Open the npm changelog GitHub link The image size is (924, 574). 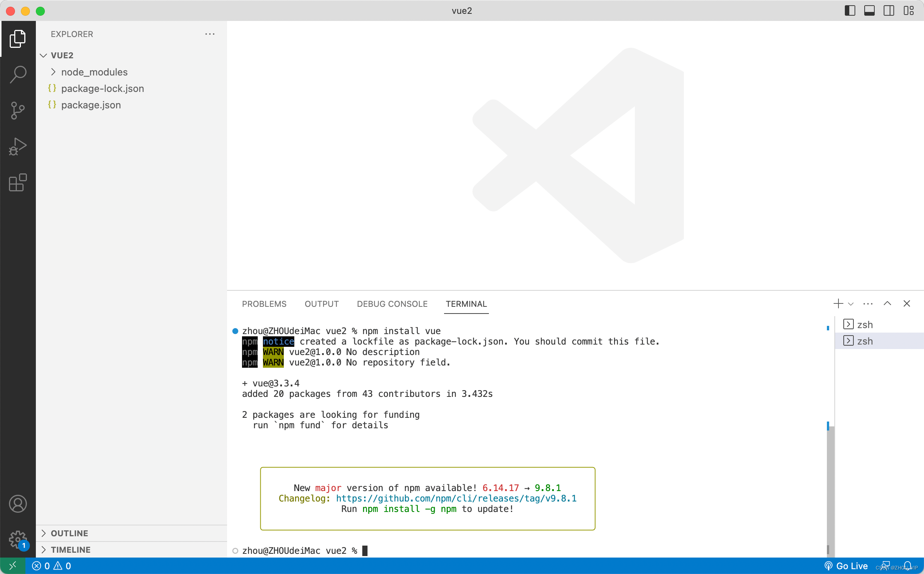[456, 499]
